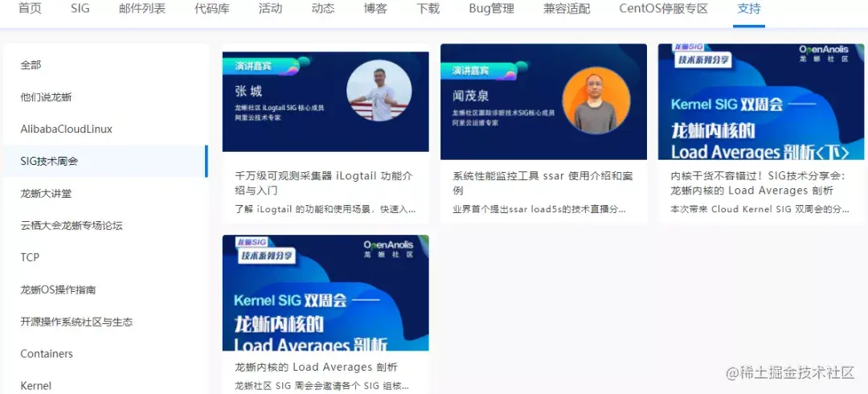Click 技术系列分享 badge on bottom card
The height and width of the screenshot is (394, 868).
tap(268, 256)
